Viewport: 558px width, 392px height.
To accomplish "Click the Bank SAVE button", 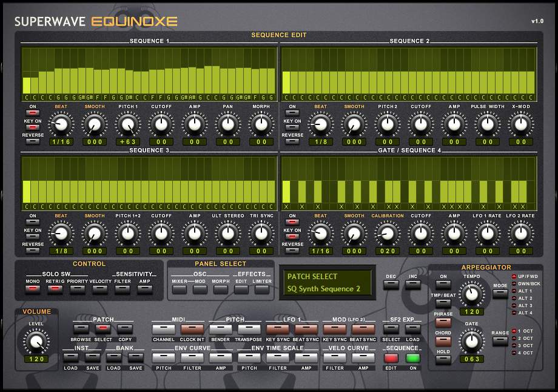I will point(136,357).
